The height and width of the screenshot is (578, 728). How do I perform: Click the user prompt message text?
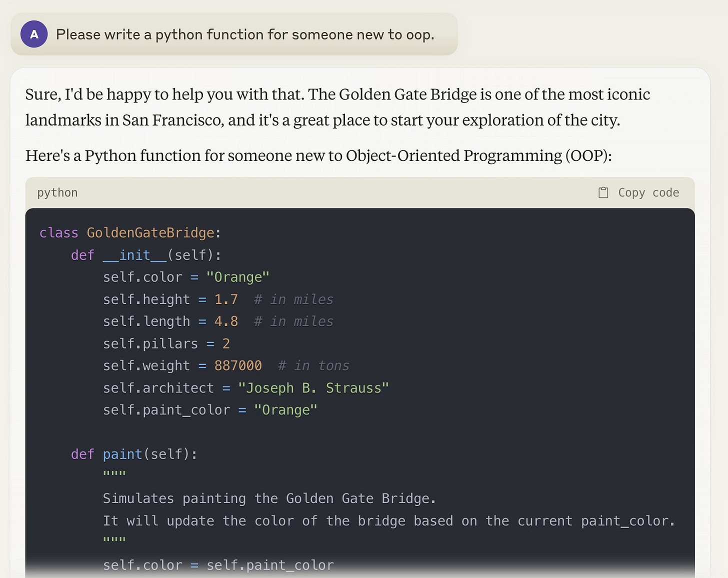(245, 34)
